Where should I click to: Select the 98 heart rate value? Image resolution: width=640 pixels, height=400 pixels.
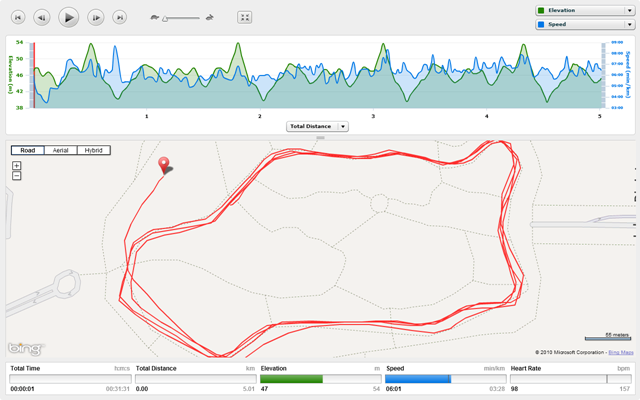(514, 389)
